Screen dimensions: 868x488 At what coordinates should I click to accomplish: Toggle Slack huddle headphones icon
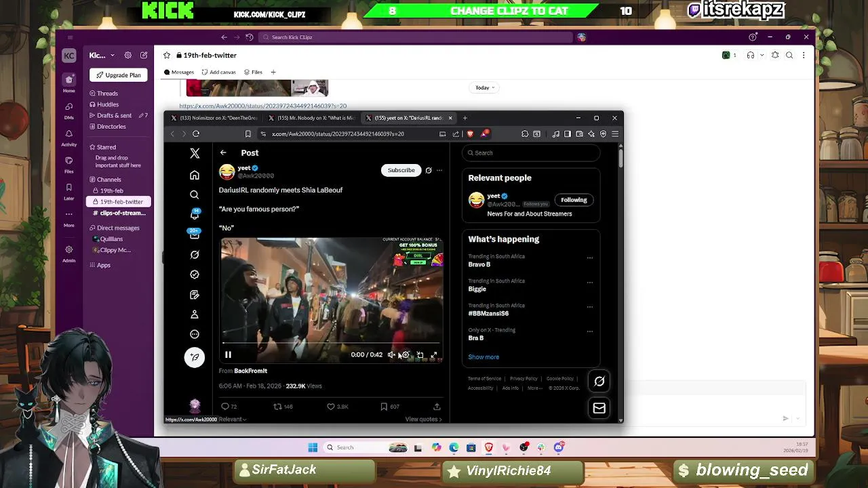[750, 56]
